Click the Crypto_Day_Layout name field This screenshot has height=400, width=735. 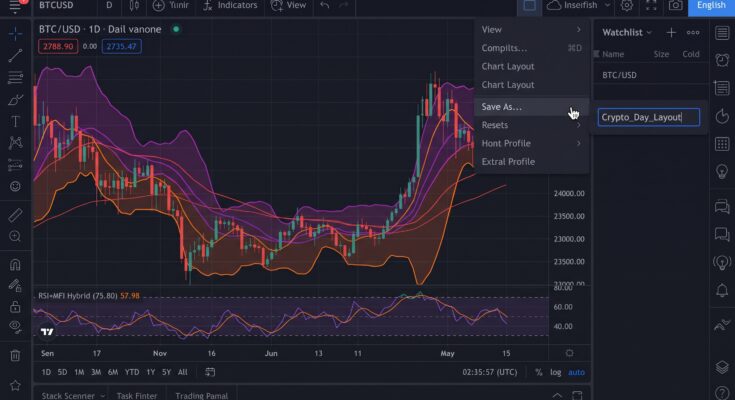coord(649,117)
